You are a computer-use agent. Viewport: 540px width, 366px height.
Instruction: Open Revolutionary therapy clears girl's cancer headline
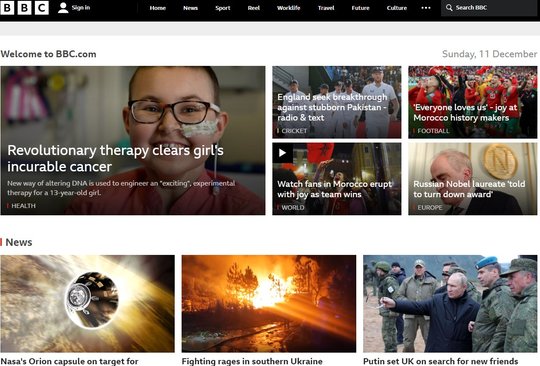[x=116, y=158]
